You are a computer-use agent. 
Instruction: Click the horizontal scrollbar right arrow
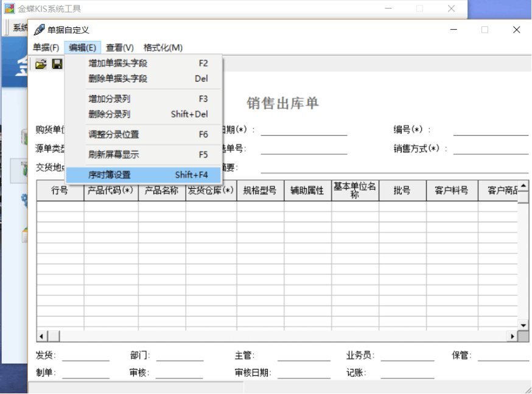click(x=512, y=336)
